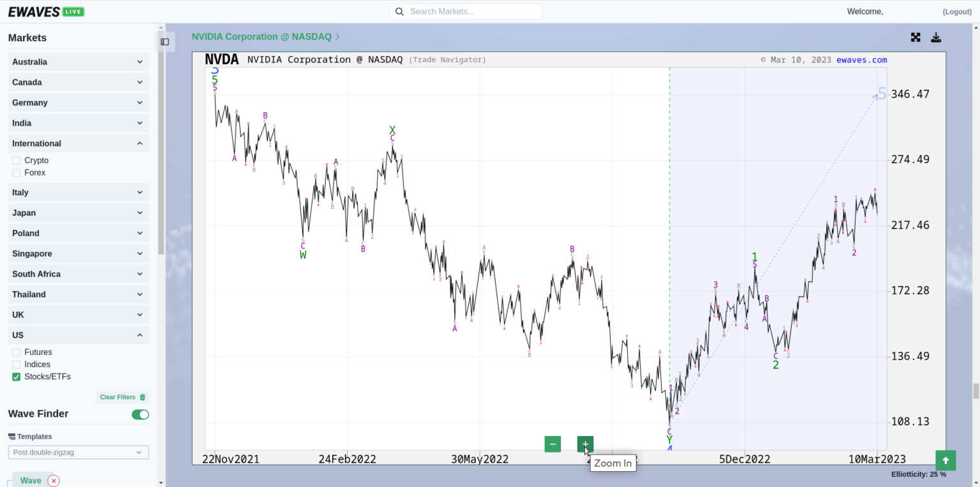This screenshot has height=487, width=980.
Task: Click the scroll-to-top arrow button
Action: [946, 460]
